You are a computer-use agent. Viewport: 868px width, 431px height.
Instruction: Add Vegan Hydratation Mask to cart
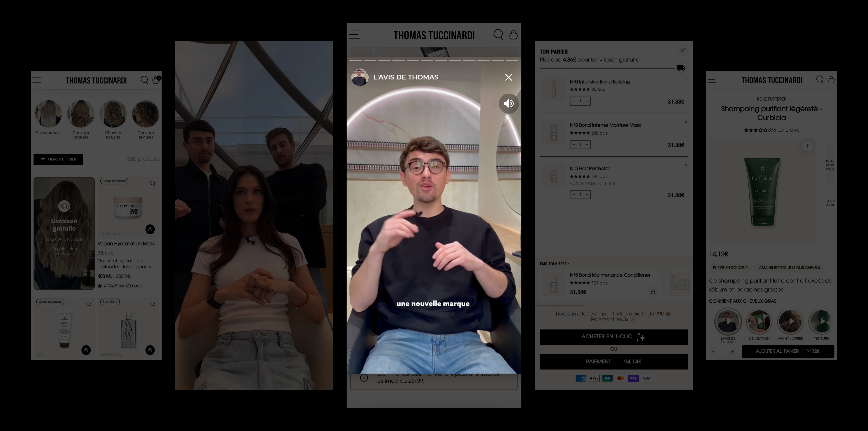click(150, 229)
